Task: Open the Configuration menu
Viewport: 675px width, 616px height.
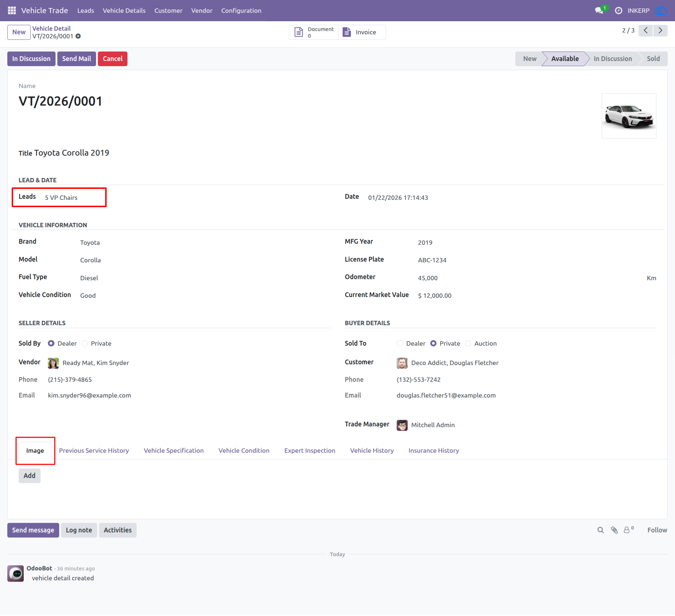Action: click(241, 11)
